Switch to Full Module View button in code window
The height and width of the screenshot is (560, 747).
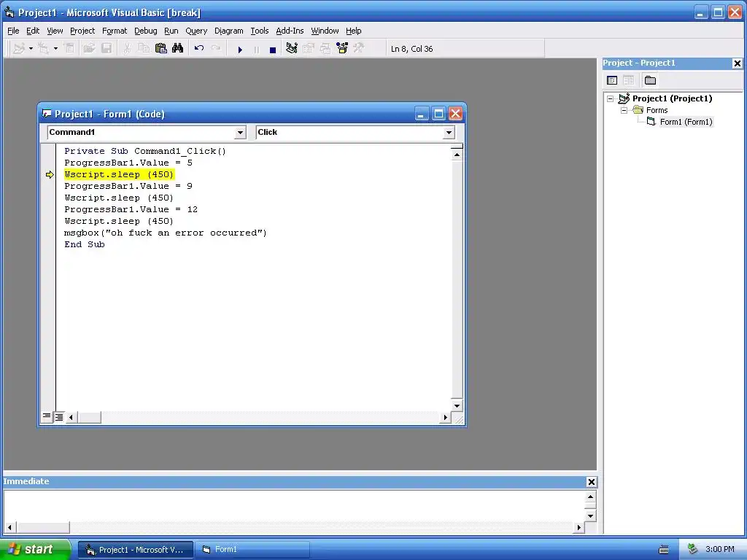(58, 417)
